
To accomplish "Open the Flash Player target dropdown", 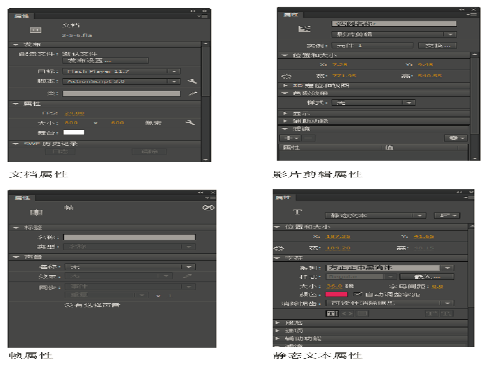I will pyautogui.click(x=122, y=71).
